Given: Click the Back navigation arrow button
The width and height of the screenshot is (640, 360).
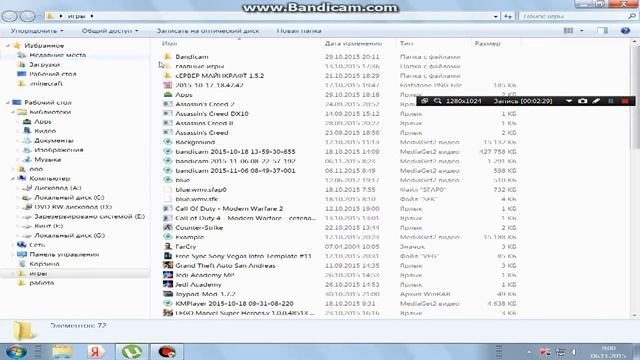Looking at the screenshot, I should click(10, 16).
